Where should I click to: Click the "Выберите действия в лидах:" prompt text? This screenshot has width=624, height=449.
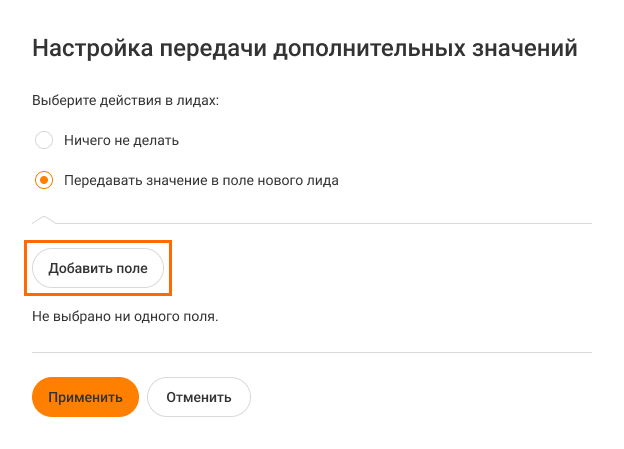pyautogui.click(x=125, y=102)
